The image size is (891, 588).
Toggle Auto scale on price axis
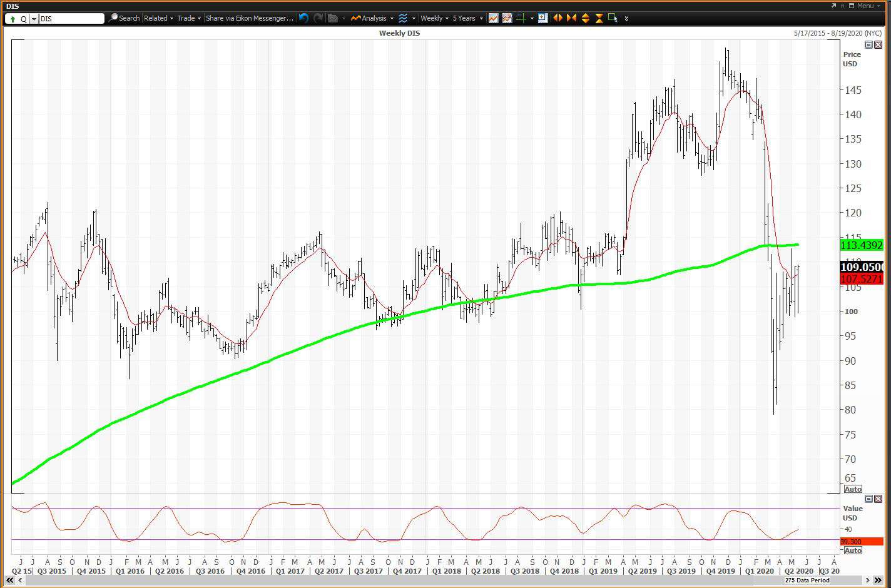point(853,489)
